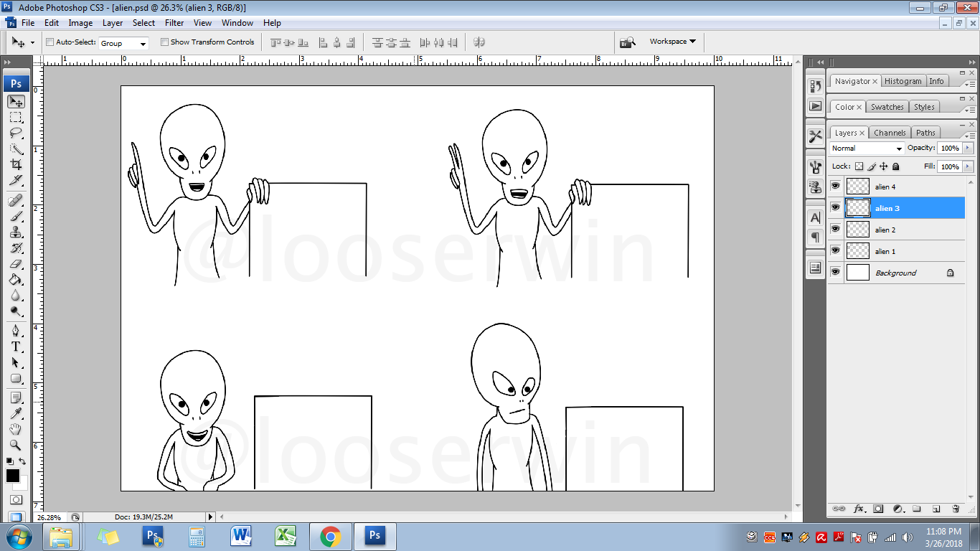Create a new layer from Layers panel

[936, 509]
